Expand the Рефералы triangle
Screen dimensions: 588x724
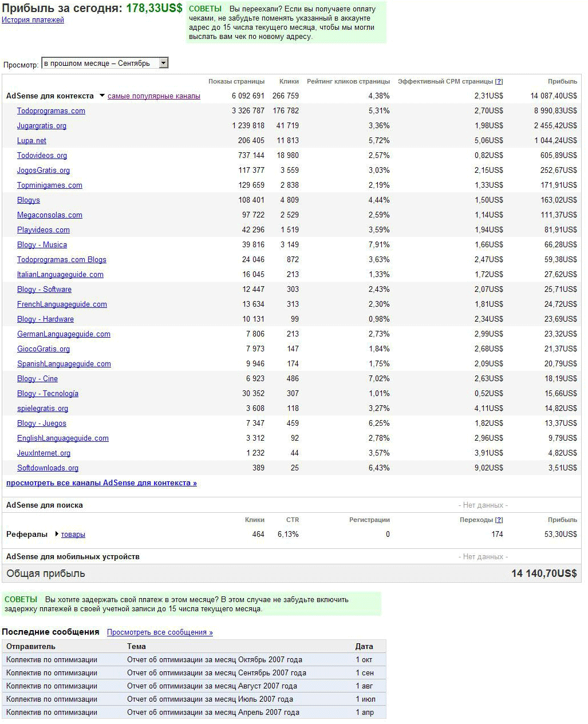[x=57, y=534]
